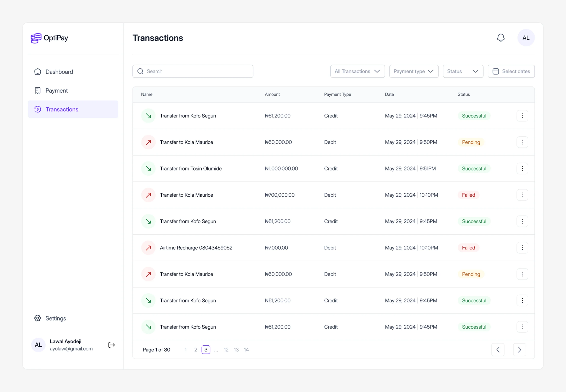Click Payment Type column header
566x392 pixels.
[337, 94]
